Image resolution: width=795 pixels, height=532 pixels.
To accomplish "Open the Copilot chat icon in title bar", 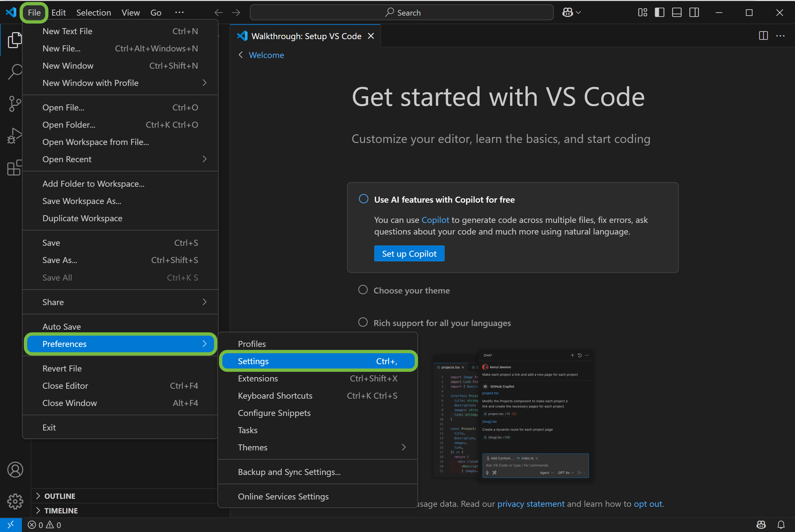I will point(568,13).
